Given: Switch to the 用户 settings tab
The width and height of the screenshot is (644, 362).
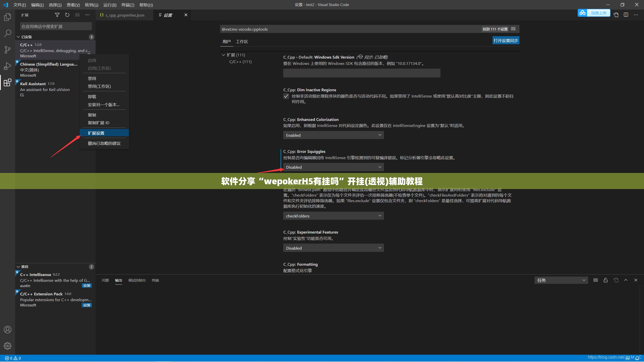Looking at the screenshot, I should [226, 41].
